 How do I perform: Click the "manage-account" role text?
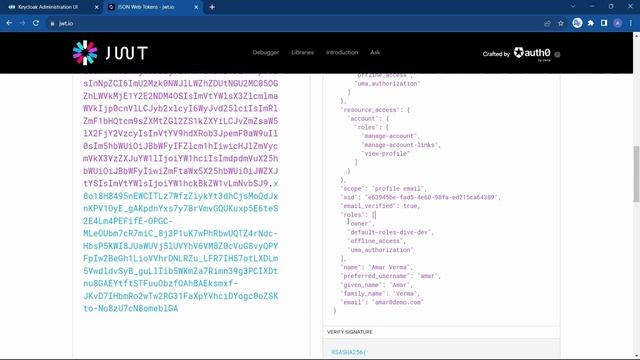pos(389,136)
